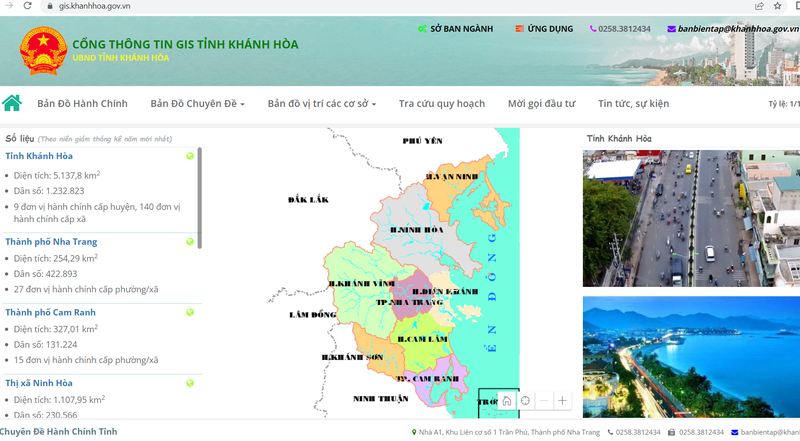Click footer address Nhà A1 Trần Phú text
Screen dimensions: 800x441
(x=509, y=432)
